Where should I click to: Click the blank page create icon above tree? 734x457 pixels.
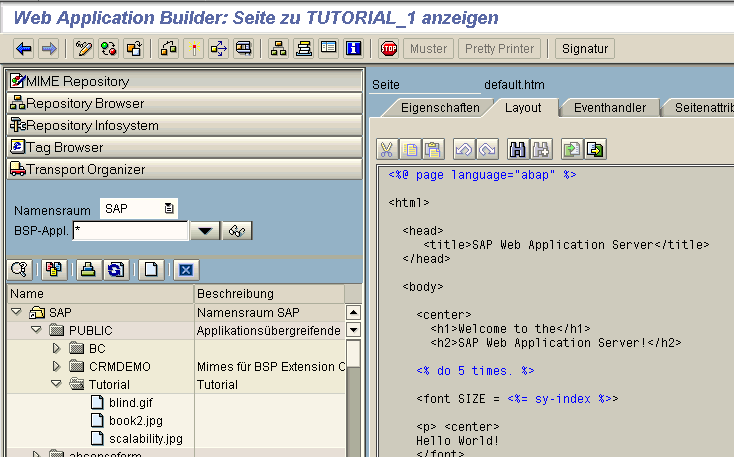(x=151, y=270)
